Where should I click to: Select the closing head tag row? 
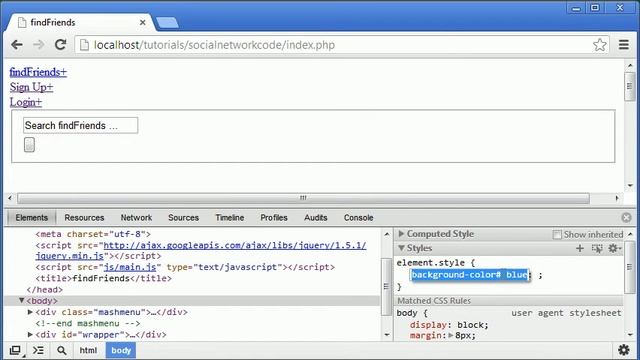pyautogui.click(x=44, y=290)
